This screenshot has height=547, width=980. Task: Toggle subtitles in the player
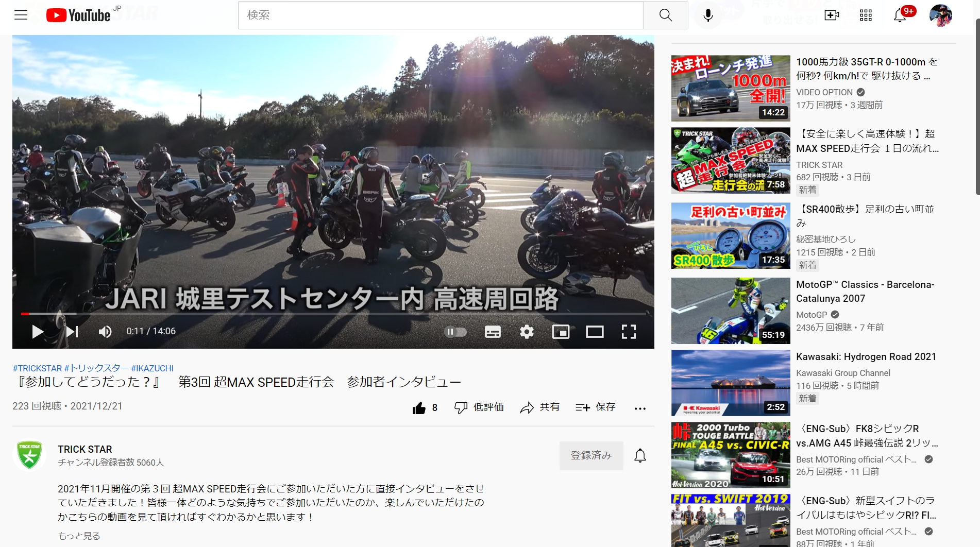point(493,332)
